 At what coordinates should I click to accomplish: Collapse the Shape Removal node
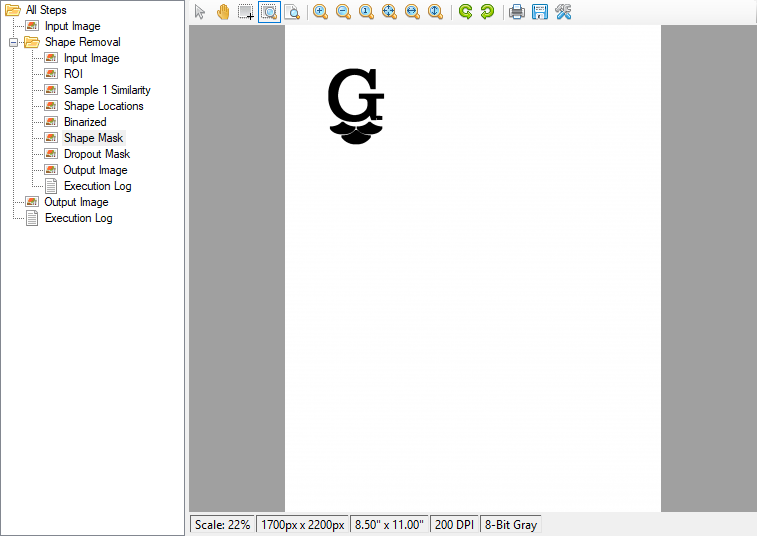14,42
